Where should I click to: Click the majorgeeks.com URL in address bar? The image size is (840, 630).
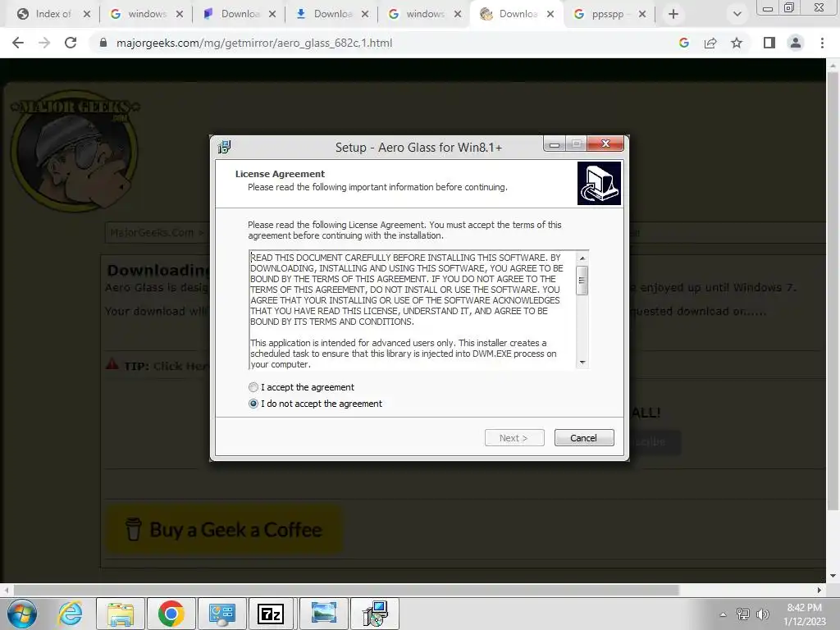coord(254,43)
